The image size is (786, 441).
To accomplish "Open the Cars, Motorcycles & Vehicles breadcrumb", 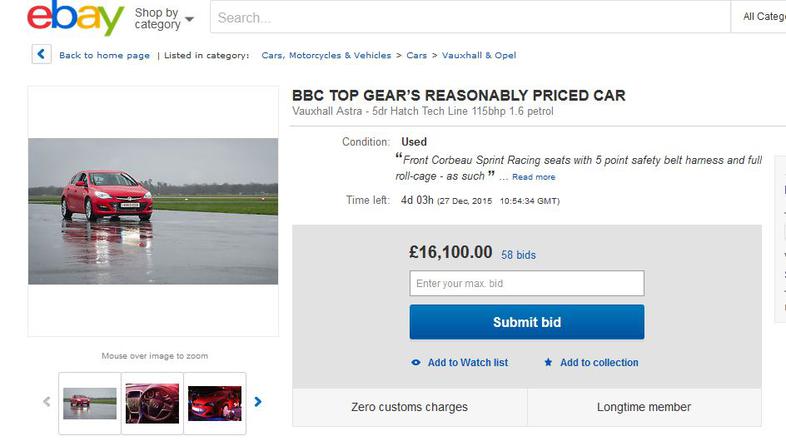I will pyautogui.click(x=326, y=55).
